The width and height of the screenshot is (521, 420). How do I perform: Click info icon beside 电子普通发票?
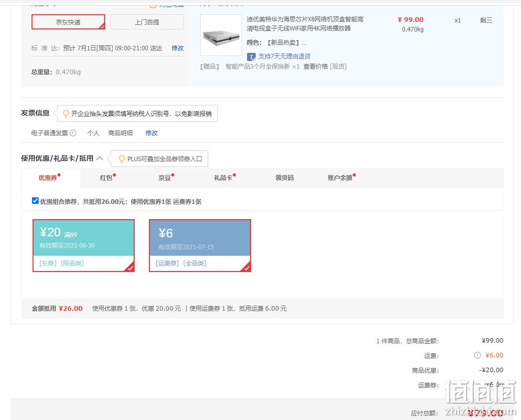73,133
